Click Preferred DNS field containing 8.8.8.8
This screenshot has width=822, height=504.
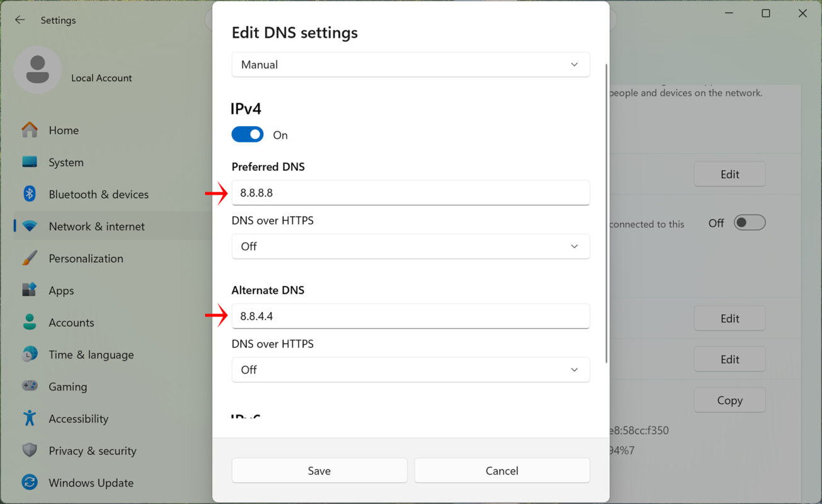pyautogui.click(x=411, y=193)
